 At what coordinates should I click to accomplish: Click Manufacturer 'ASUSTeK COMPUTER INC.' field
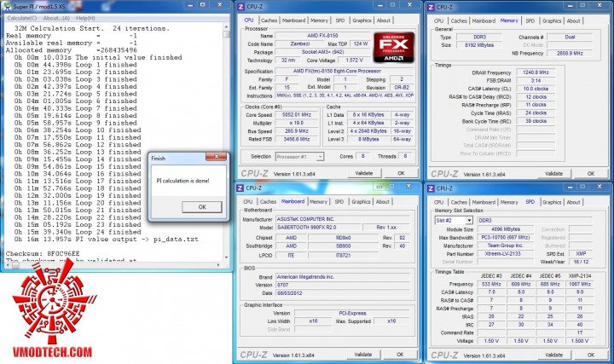(x=343, y=219)
